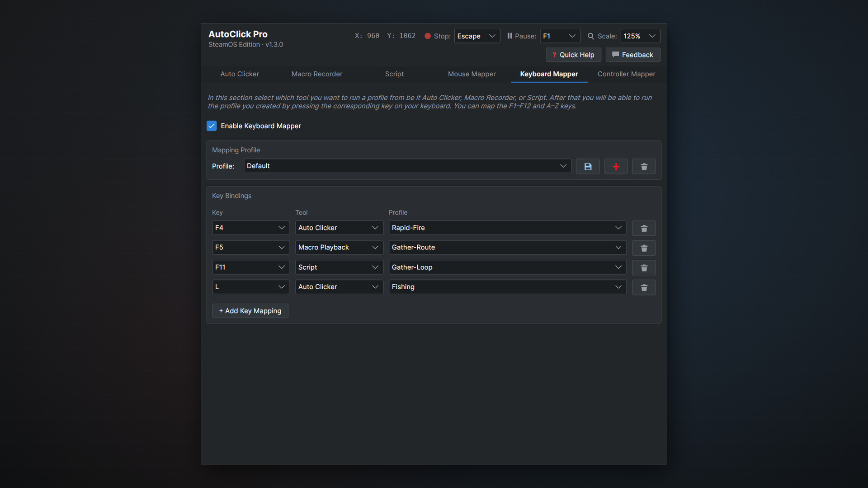
Task: Delete the L Fishing key binding
Action: pos(644,287)
